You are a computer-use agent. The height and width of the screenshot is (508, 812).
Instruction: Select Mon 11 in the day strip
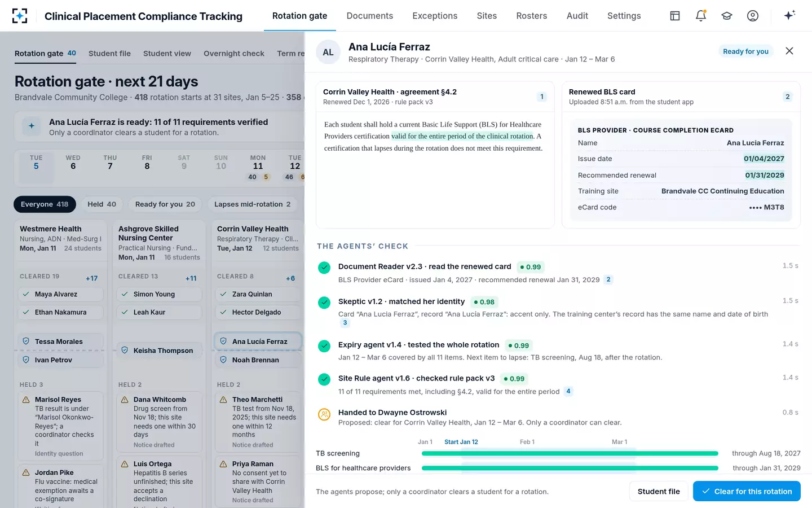258,168
